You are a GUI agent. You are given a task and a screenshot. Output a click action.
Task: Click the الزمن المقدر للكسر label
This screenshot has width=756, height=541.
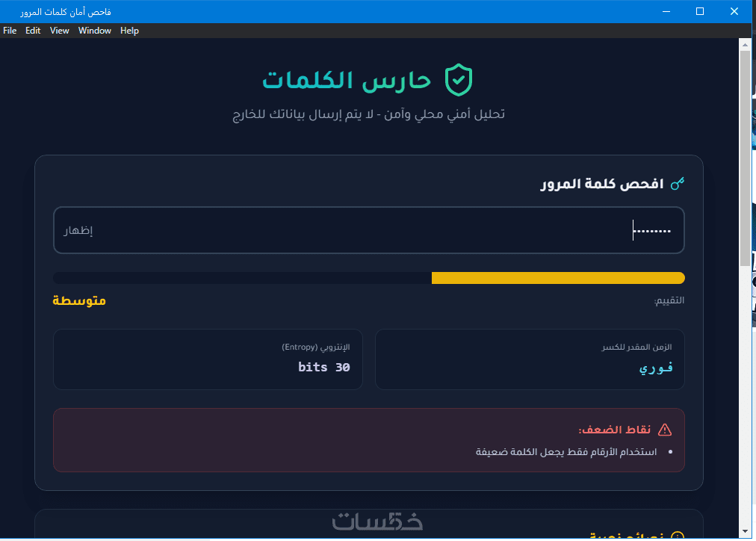click(x=637, y=347)
